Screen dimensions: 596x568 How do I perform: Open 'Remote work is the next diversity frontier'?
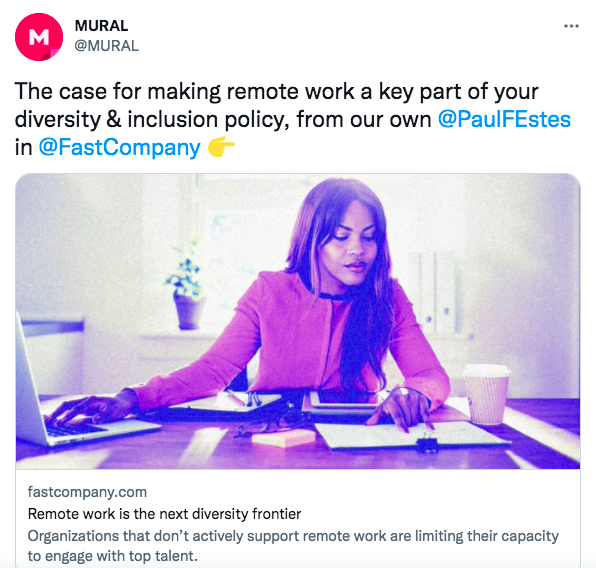[164, 514]
